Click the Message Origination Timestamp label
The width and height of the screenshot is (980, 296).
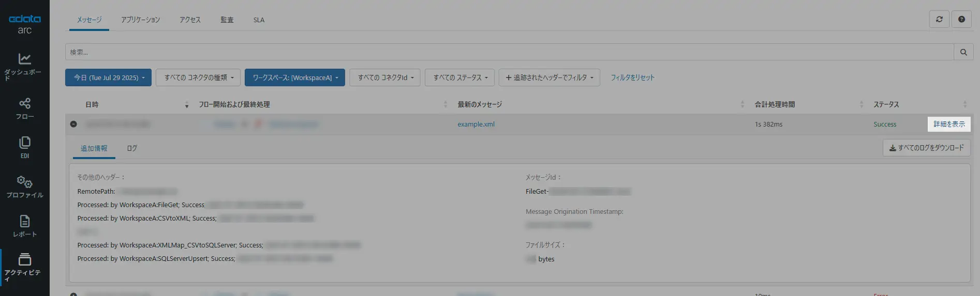click(x=574, y=211)
